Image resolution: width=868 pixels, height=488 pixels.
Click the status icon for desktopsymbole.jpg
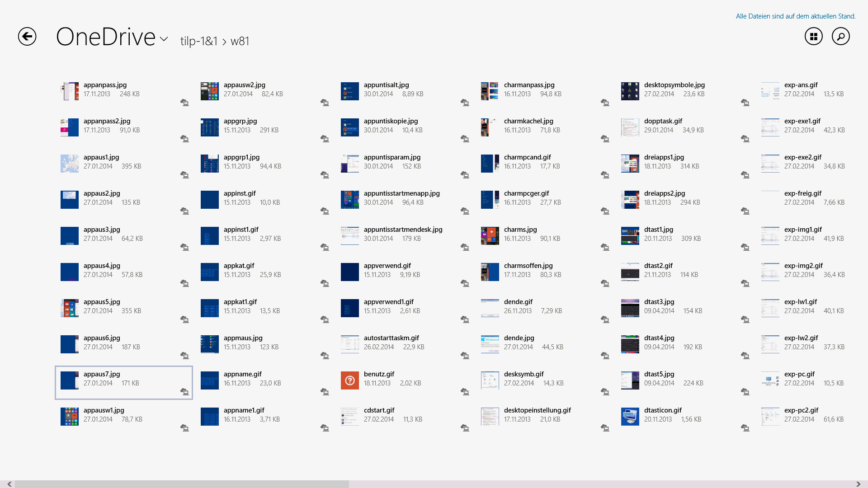745,103
